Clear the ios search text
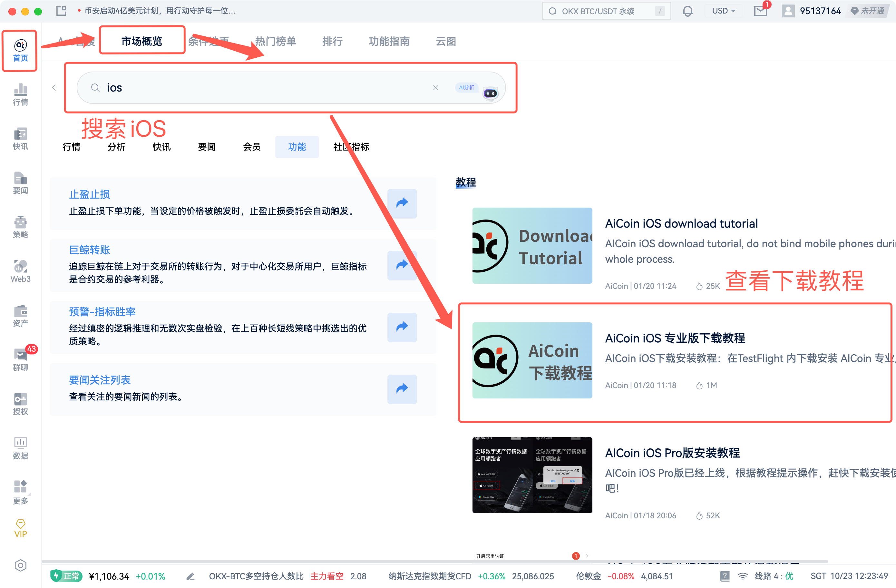Image resolution: width=896 pixels, height=588 pixels. [435, 88]
